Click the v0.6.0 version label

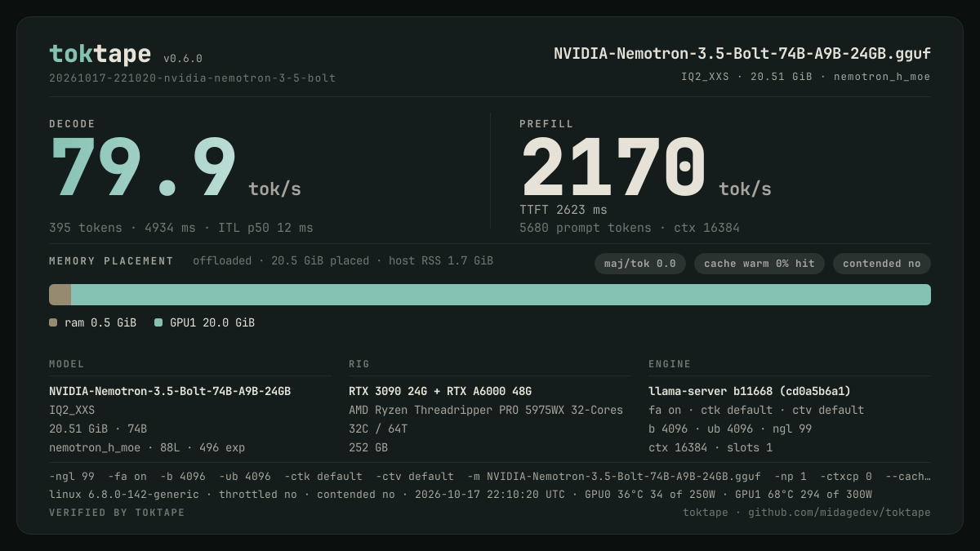point(183,59)
